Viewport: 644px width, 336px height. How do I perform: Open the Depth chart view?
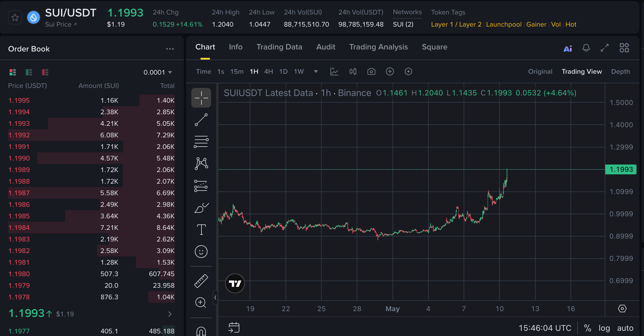pyautogui.click(x=620, y=71)
